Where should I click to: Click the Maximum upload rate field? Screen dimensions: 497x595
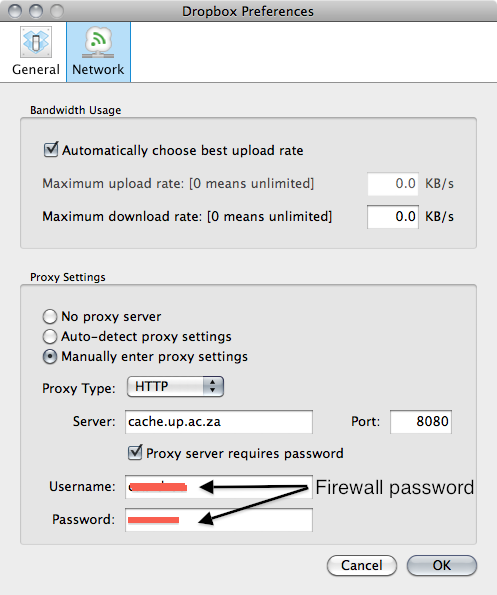tap(393, 184)
